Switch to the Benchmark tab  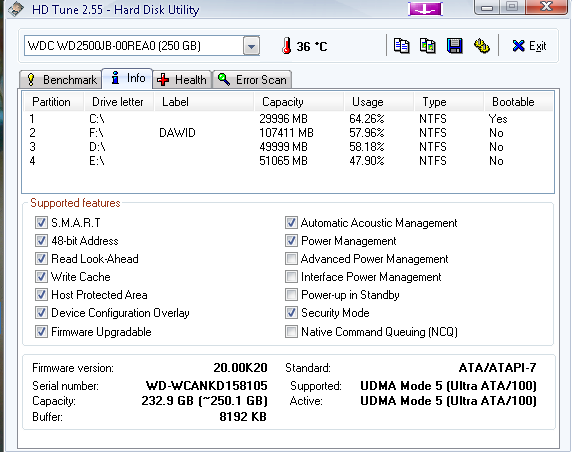tap(61, 80)
